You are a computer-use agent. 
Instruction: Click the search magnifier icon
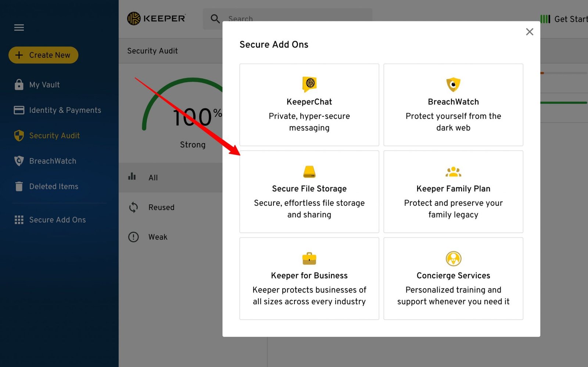point(215,19)
